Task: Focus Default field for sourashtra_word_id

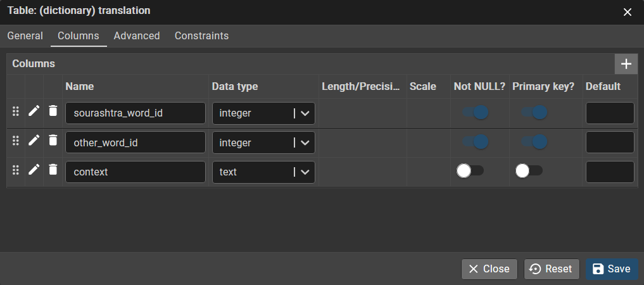Action: [610, 113]
